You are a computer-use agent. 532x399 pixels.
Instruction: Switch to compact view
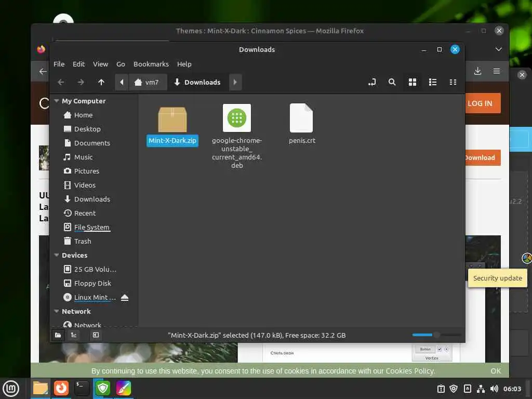[x=453, y=82]
